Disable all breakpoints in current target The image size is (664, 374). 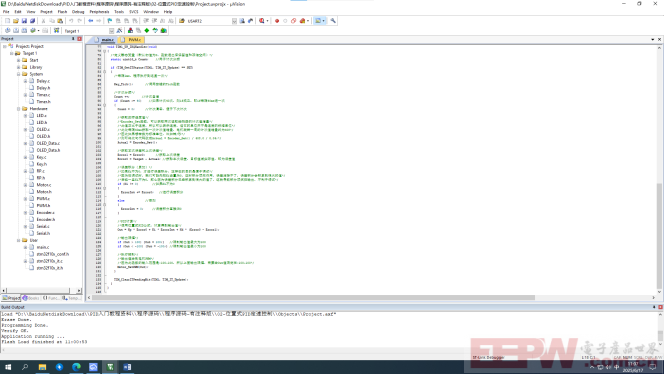click(x=293, y=21)
